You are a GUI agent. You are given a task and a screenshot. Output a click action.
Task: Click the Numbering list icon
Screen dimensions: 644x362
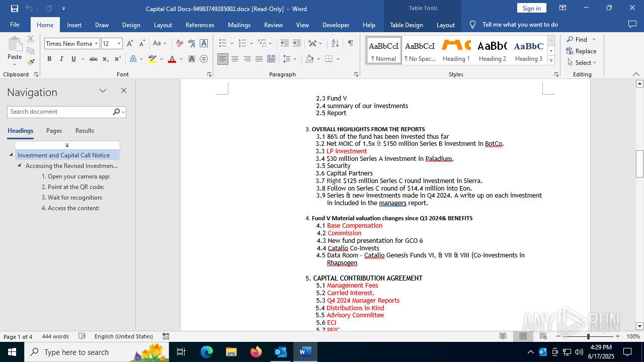[243, 44]
